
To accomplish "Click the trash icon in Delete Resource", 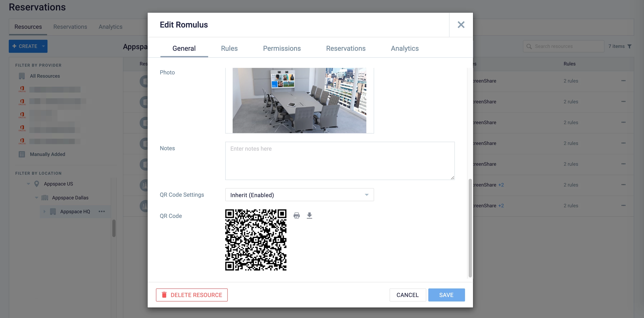I will (164, 295).
